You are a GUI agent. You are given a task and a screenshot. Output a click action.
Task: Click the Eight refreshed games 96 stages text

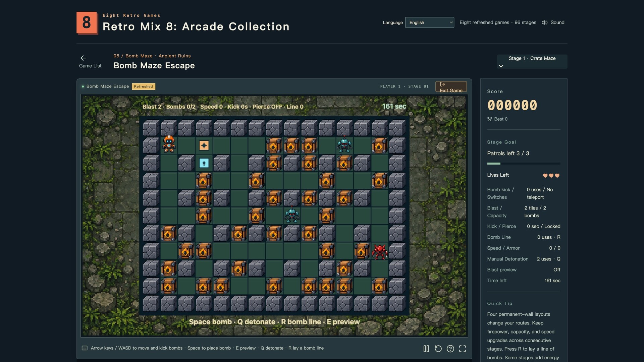click(498, 22)
